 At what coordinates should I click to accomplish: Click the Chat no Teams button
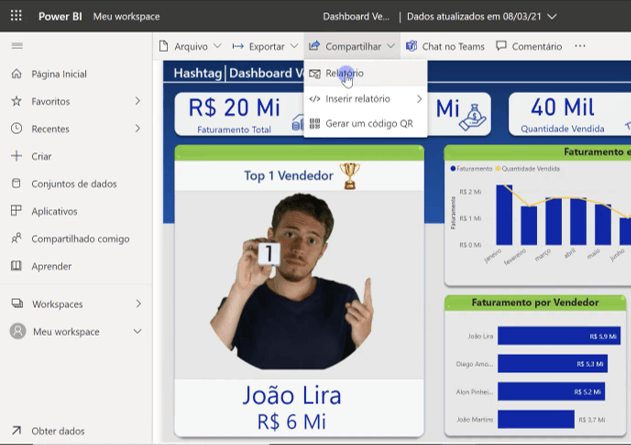445,46
